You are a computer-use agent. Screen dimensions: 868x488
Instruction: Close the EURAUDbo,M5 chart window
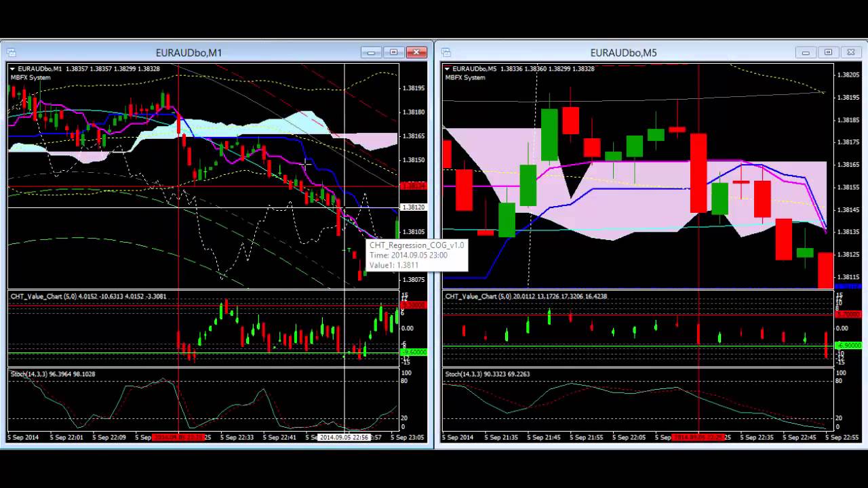[x=851, y=52]
